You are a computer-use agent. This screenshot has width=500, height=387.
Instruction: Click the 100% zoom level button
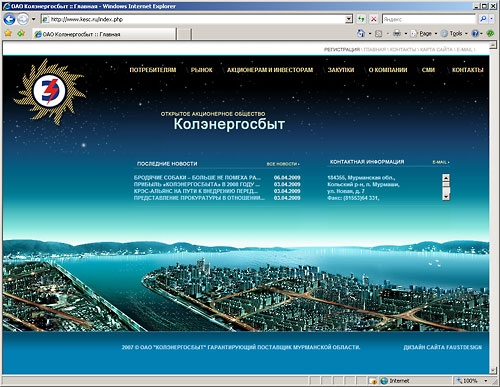467,381
